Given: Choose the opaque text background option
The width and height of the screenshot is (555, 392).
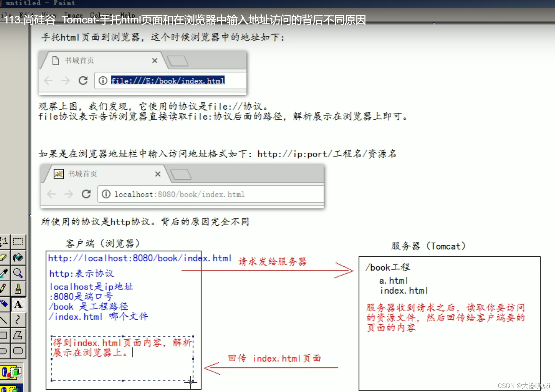Looking at the screenshot, I should (x=11, y=372).
